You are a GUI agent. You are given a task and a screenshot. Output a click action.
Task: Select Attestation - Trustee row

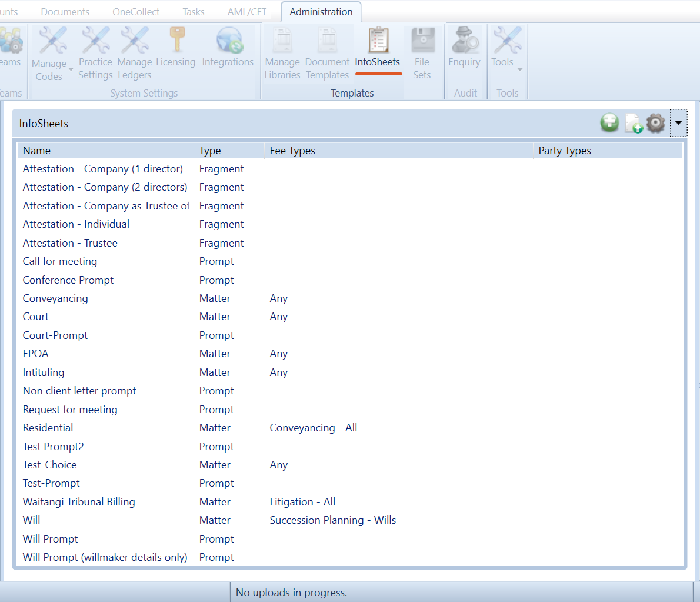click(350, 243)
